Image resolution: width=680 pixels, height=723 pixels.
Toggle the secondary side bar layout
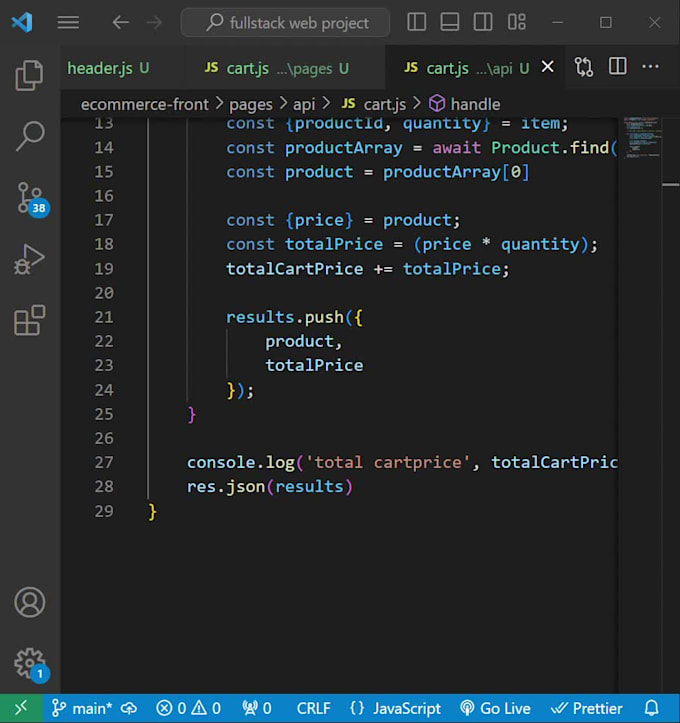pos(483,22)
